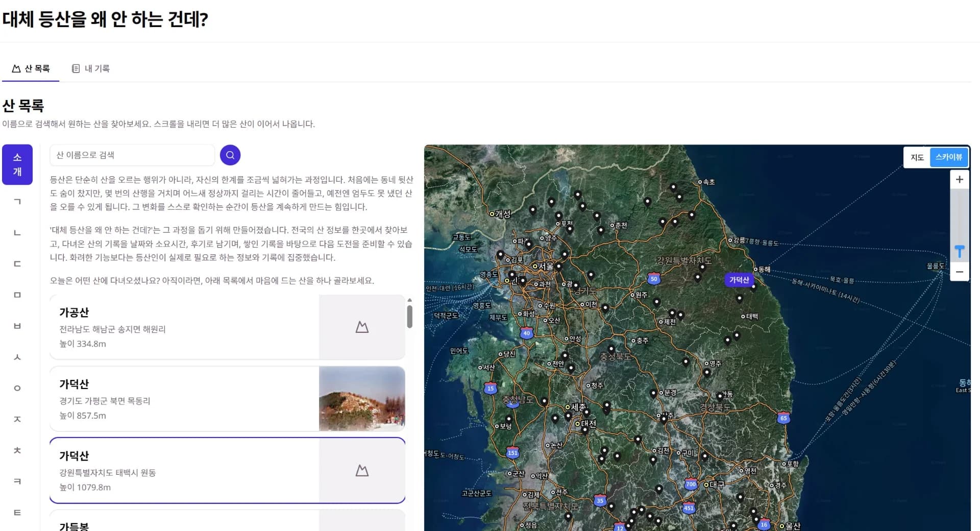980x531 pixels.
Task: Click the 경상북도 province label
Action: [x=715, y=407]
